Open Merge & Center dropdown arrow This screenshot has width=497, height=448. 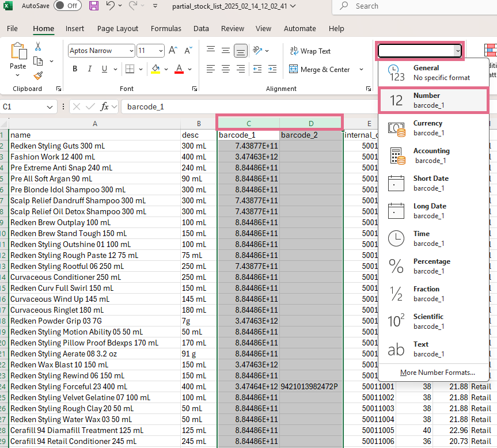[361, 69]
